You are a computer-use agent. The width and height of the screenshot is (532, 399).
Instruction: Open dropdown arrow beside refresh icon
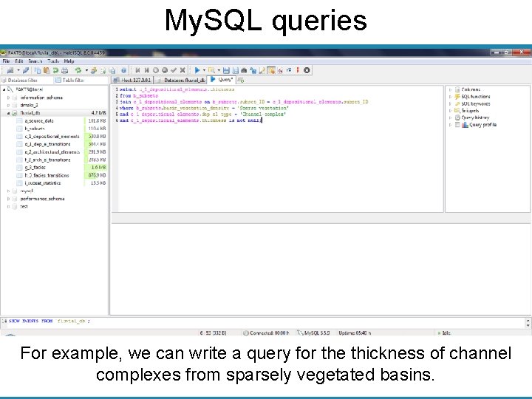pyautogui.click(x=86, y=70)
